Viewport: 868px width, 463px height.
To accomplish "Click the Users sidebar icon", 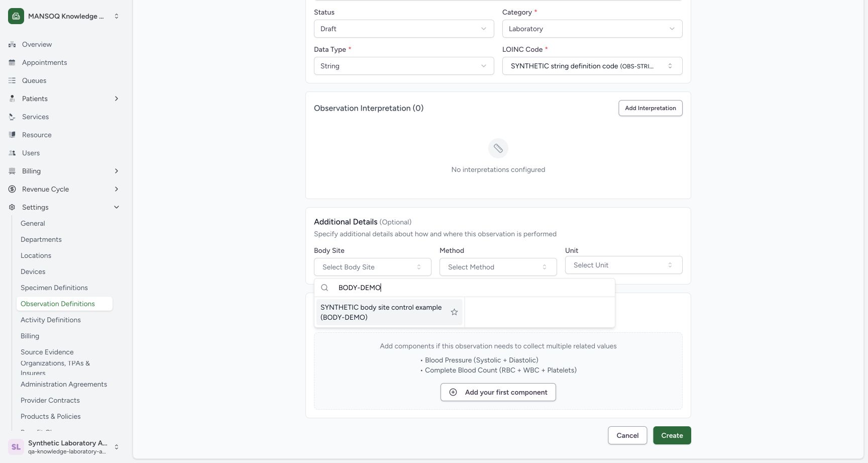I will click(x=12, y=153).
